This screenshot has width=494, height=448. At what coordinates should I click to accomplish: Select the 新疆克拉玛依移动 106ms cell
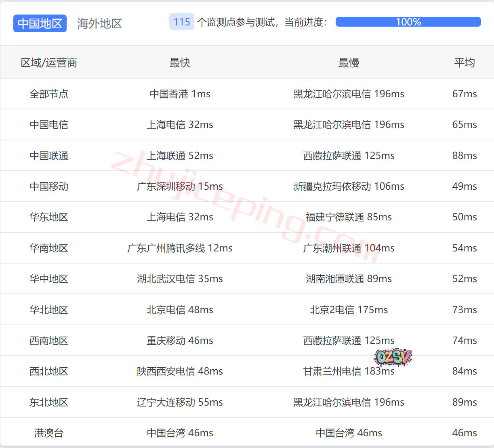[349, 186]
